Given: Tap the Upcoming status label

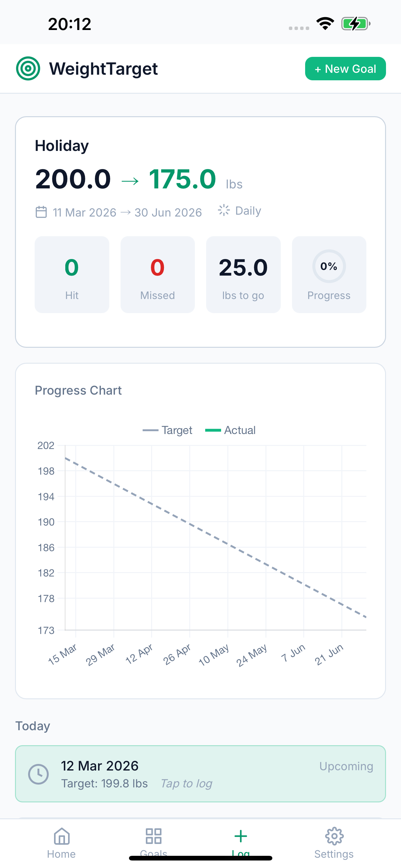Looking at the screenshot, I should 346,766.
